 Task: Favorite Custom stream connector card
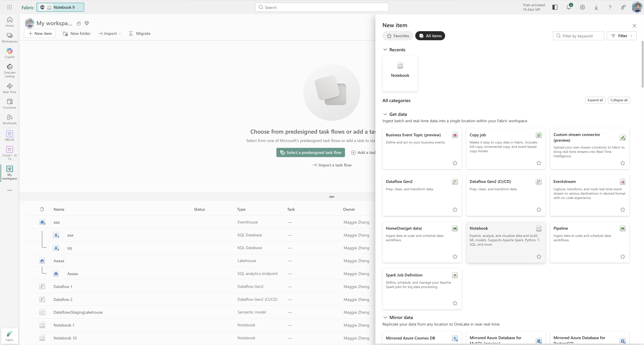point(623,163)
